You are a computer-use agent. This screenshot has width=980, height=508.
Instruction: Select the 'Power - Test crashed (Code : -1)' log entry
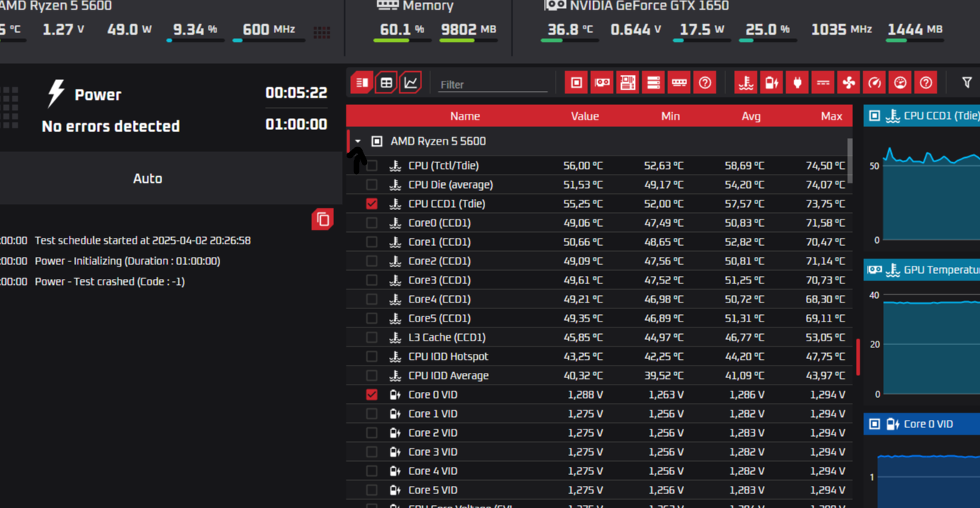(x=109, y=282)
